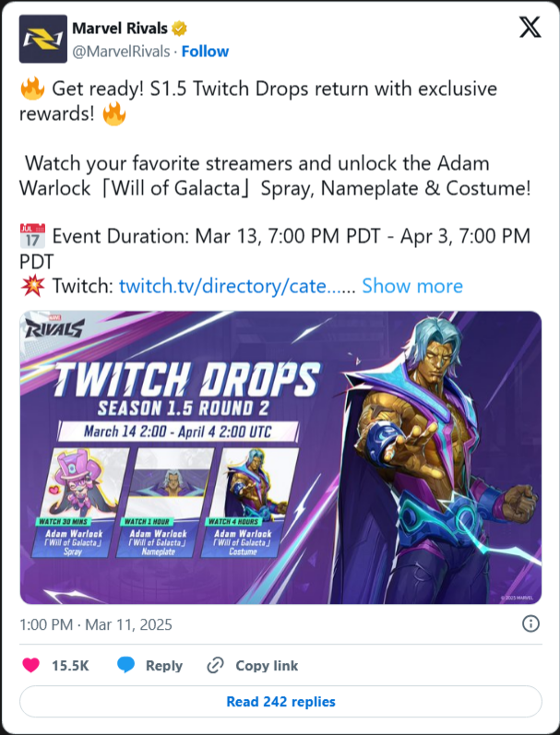Click the Reply text label
560x735 pixels.
pyautogui.click(x=163, y=666)
